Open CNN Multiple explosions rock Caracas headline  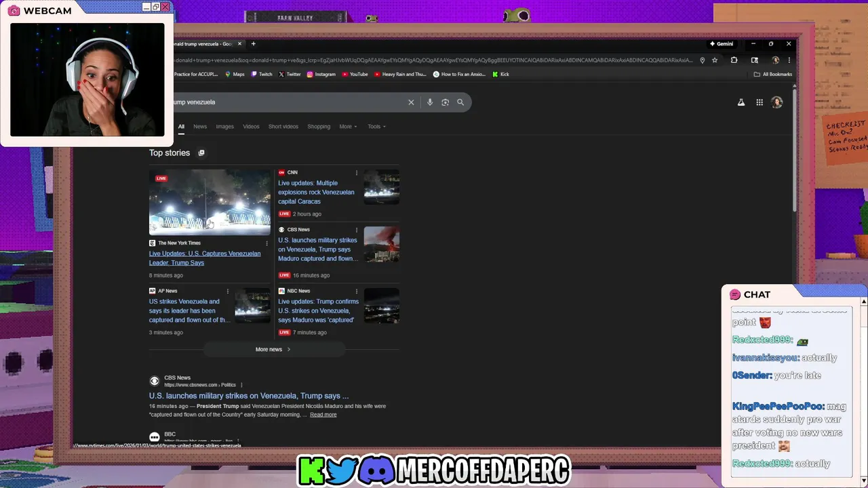[x=316, y=192]
